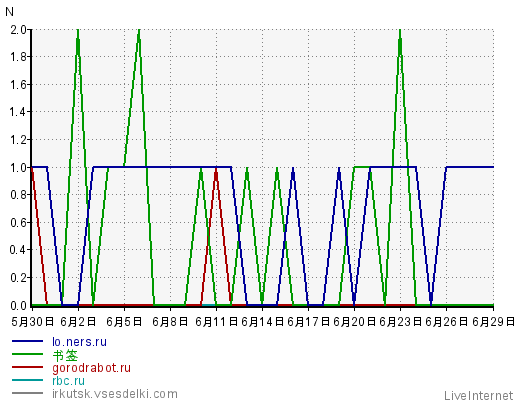Click the blue lo.ners.ru legend line swatch
Image resolution: width=520 pixels, height=405 pixels.
click(x=27, y=341)
